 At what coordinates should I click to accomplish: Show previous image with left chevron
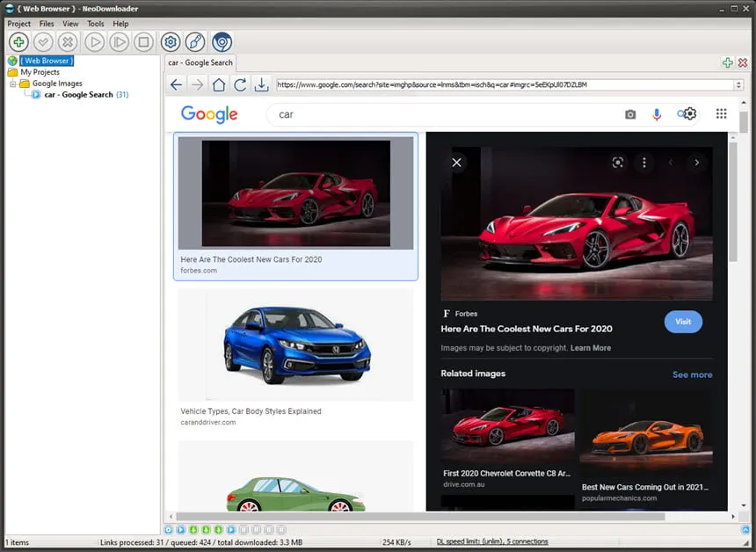pos(670,163)
